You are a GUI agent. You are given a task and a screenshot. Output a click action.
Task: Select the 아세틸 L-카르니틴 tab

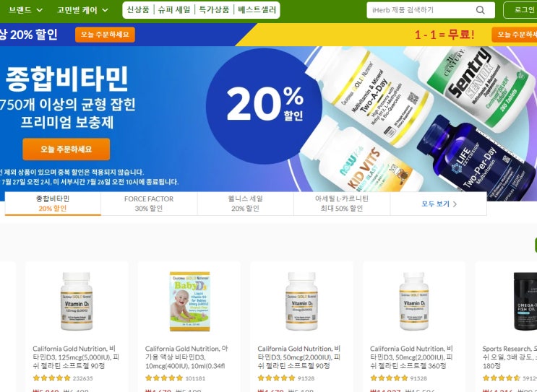point(342,204)
